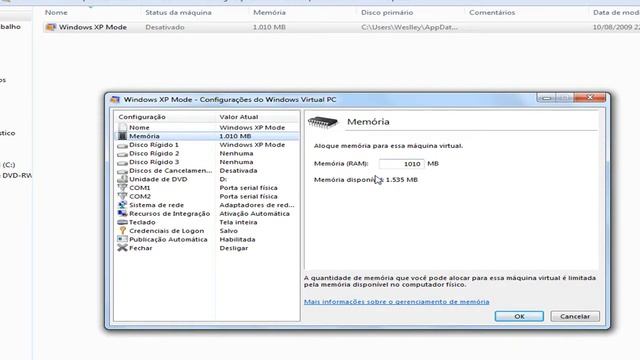Click the Disco Rígido 1 drive icon
Screen dimensions: 640x360
coord(122,145)
